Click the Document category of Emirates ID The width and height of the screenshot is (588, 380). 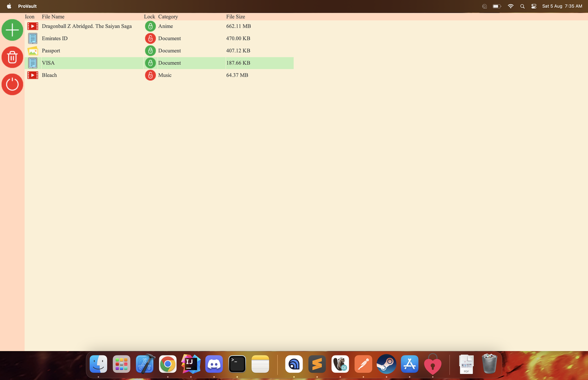pos(170,38)
